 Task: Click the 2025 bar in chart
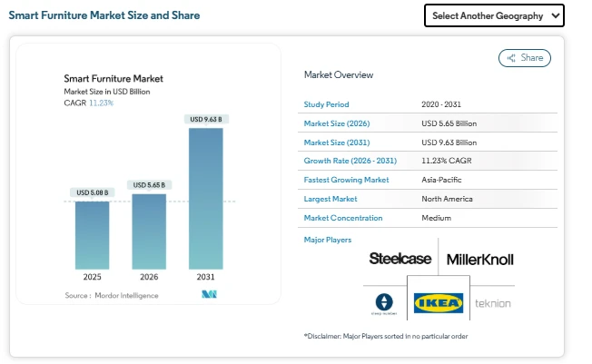coord(92,234)
